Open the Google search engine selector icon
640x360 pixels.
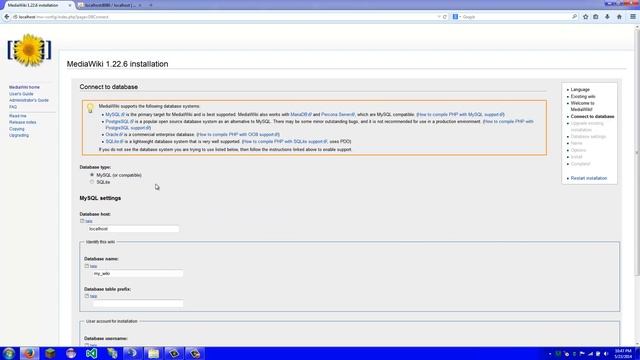tap(456, 17)
